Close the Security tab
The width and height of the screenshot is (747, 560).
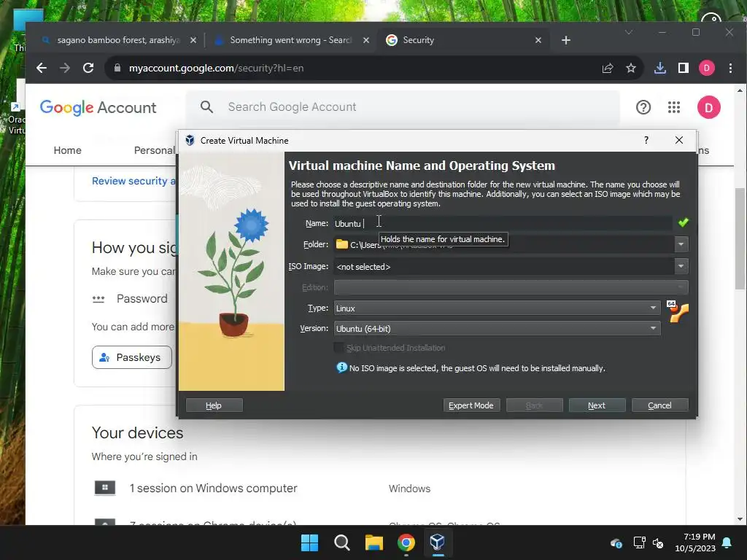coord(538,40)
